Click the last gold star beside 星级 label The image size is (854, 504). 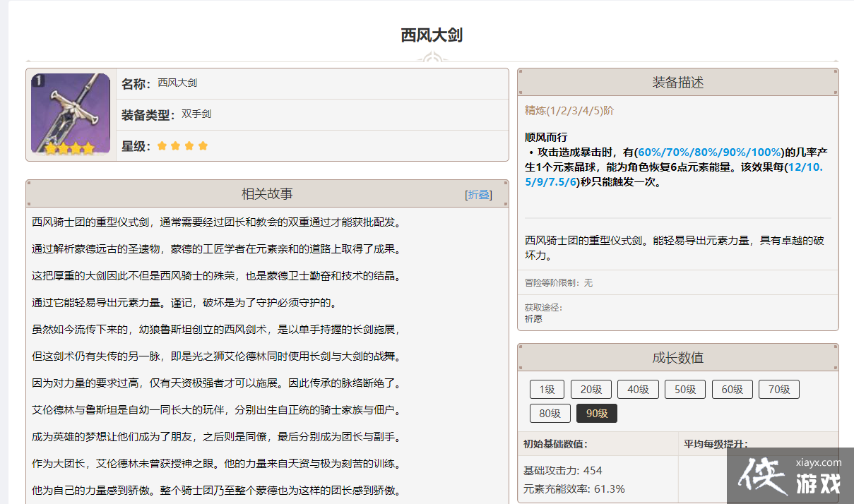pos(203,146)
